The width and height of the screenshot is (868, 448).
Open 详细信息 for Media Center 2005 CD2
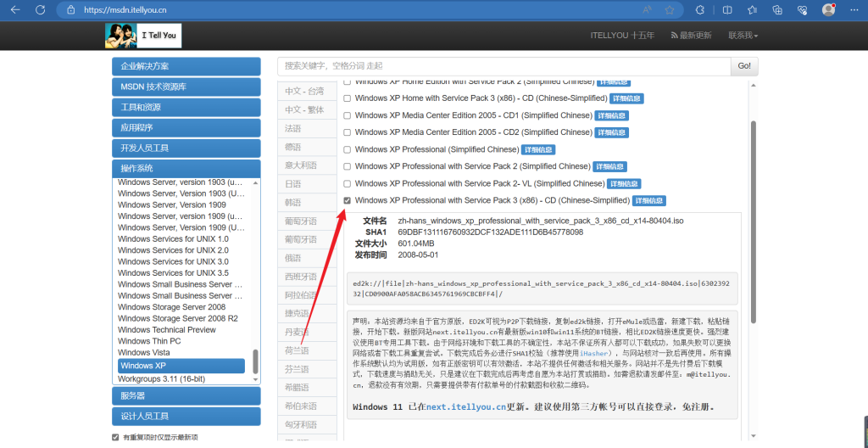pos(612,132)
